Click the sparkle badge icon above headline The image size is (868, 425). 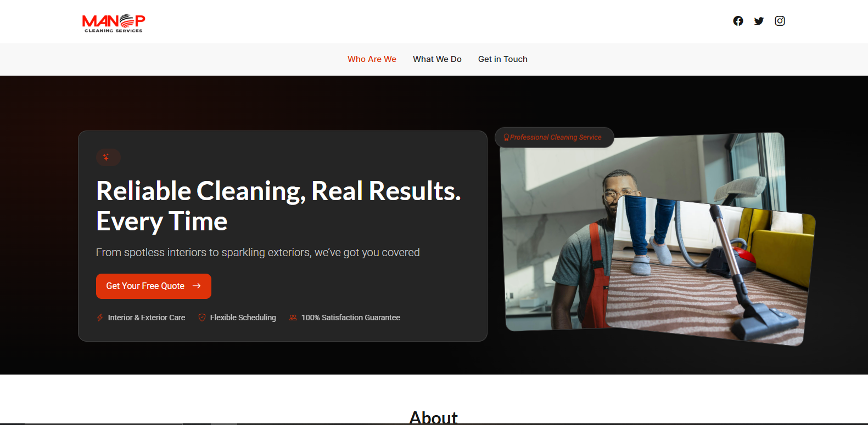tap(108, 157)
